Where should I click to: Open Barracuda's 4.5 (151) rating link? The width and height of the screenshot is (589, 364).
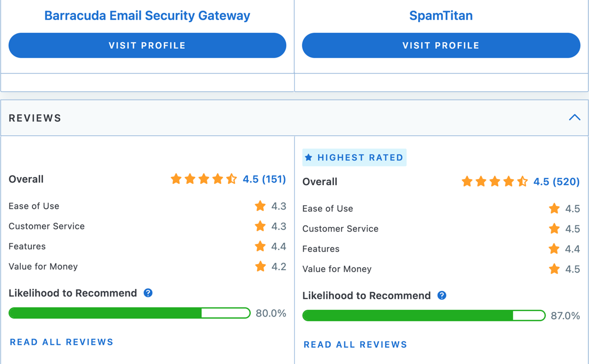click(264, 179)
